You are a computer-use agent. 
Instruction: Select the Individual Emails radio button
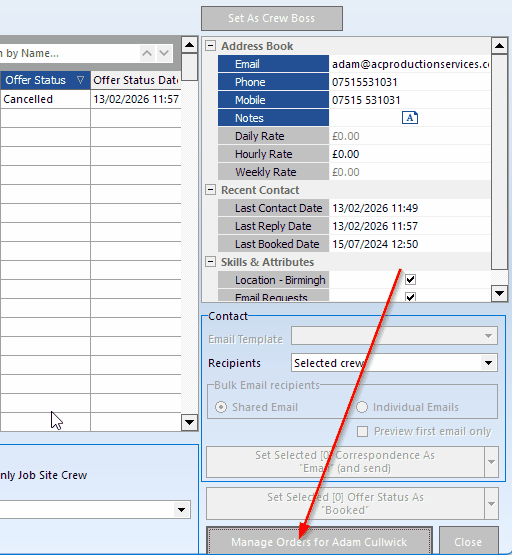362,407
